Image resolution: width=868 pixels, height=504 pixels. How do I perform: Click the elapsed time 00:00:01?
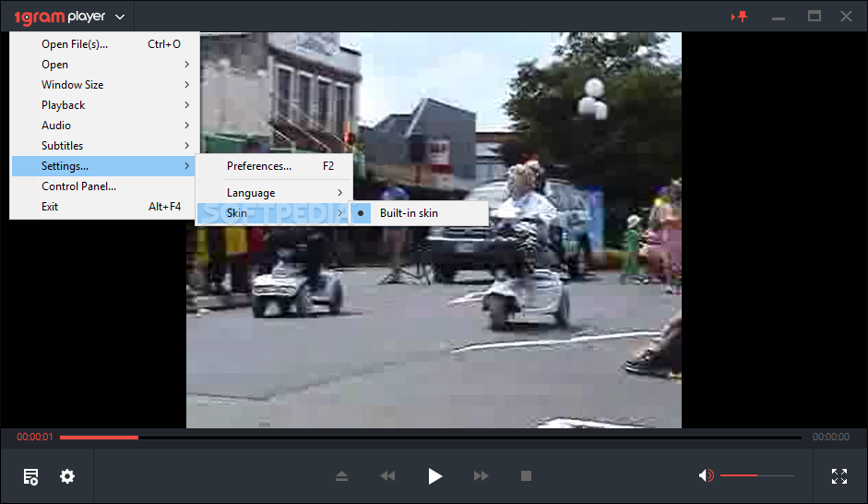[x=35, y=437]
